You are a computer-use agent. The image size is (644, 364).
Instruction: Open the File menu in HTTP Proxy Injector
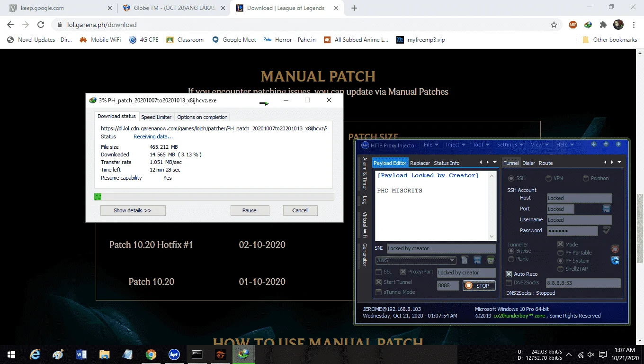[x=430, y=145]
